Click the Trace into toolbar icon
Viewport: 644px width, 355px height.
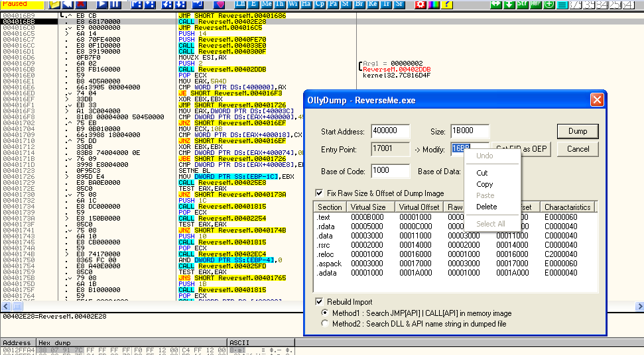coord(166,5)
